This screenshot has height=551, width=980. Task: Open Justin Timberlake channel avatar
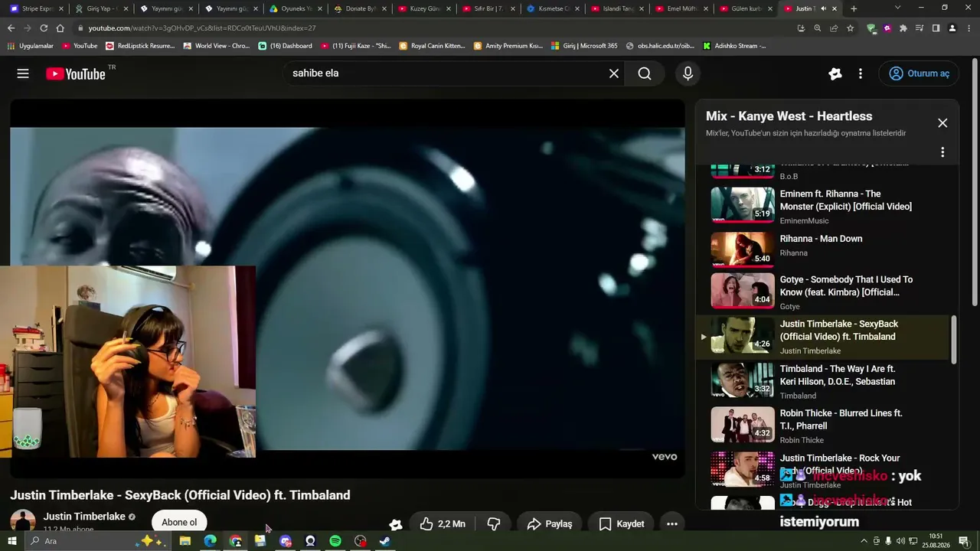coord(22,522)
